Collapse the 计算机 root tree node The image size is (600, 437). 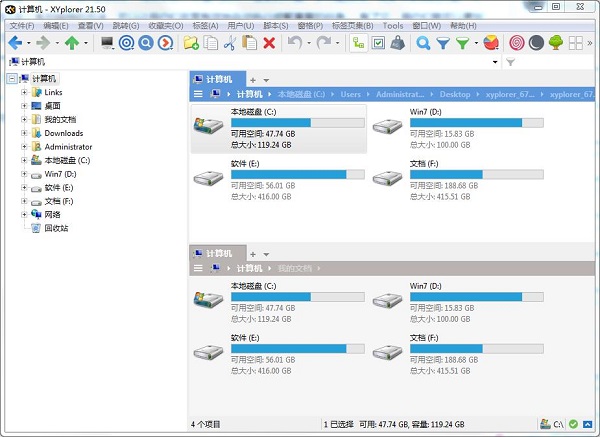click(12, 79)
